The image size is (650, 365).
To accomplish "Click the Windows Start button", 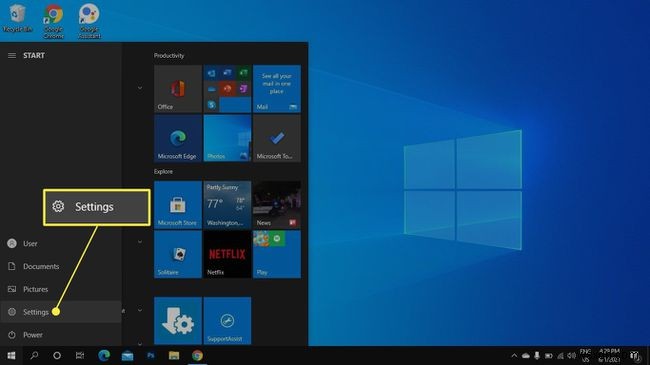I will (x=11, y=355).
